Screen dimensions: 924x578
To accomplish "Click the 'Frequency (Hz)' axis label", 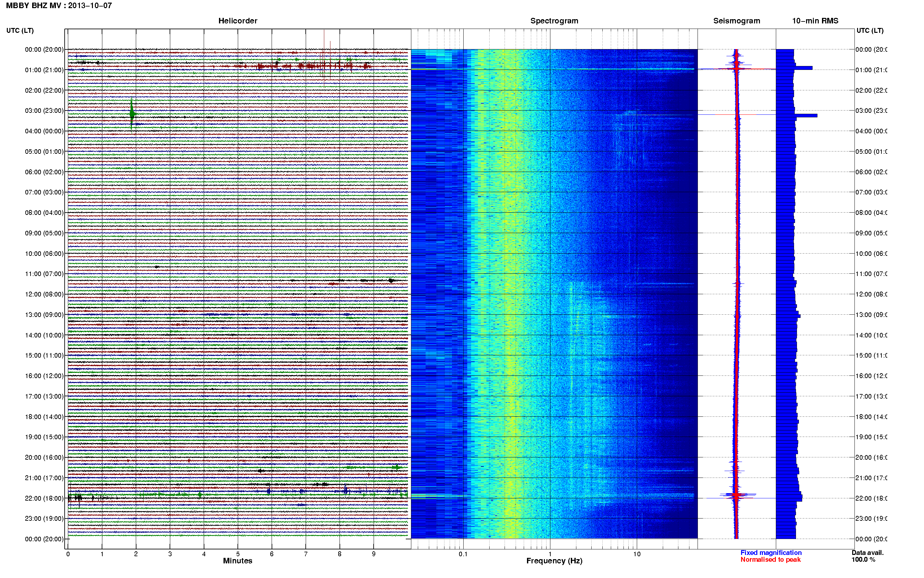I will 554,561.
